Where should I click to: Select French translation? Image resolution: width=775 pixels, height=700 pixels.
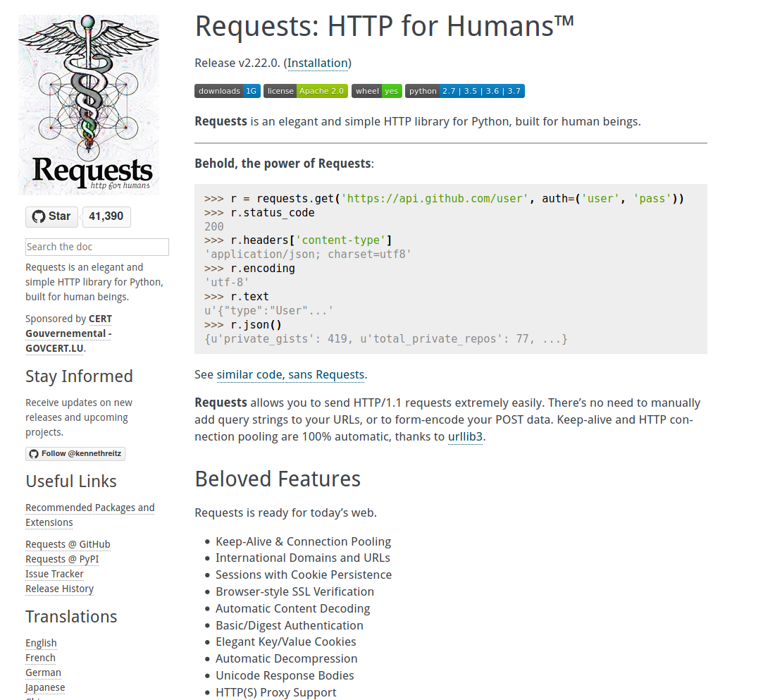[41, 658]
